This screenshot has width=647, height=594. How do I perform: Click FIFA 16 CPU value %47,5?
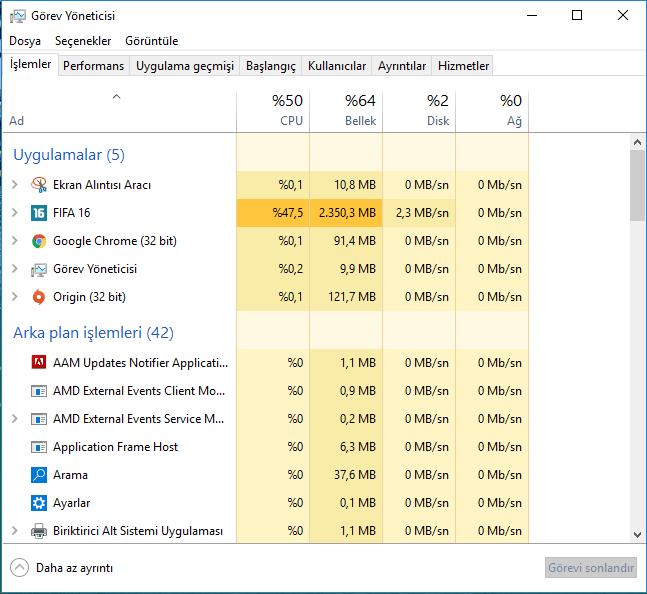tap(288, 213)
